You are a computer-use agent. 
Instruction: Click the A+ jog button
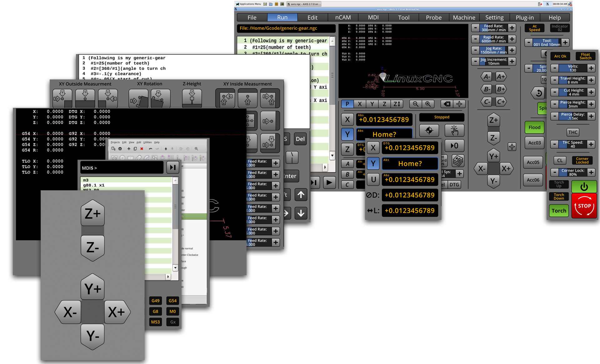coord(501,77)
